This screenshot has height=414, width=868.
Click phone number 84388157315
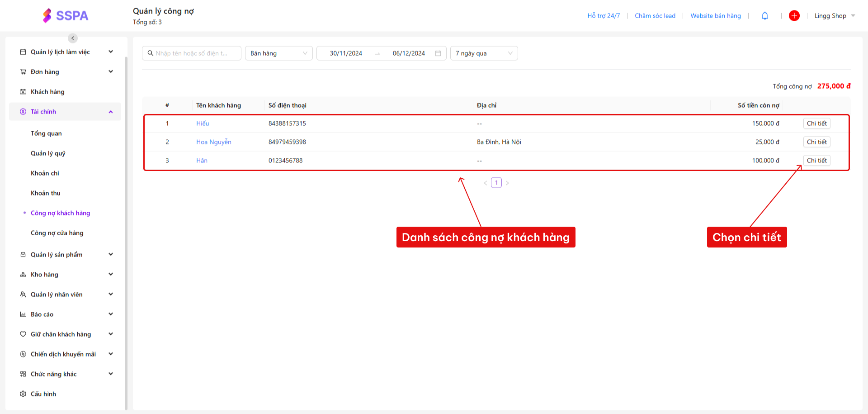click(x=287, y=124)
